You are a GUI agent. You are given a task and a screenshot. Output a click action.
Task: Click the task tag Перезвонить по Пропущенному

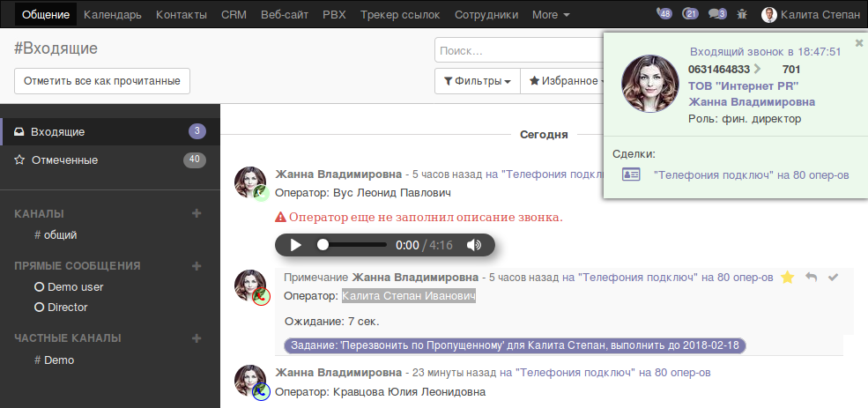click(515, 345)
